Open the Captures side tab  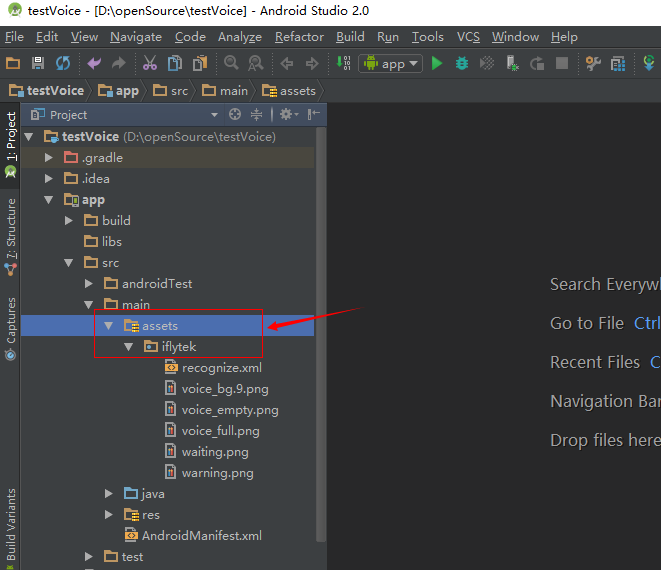point(11,329)
